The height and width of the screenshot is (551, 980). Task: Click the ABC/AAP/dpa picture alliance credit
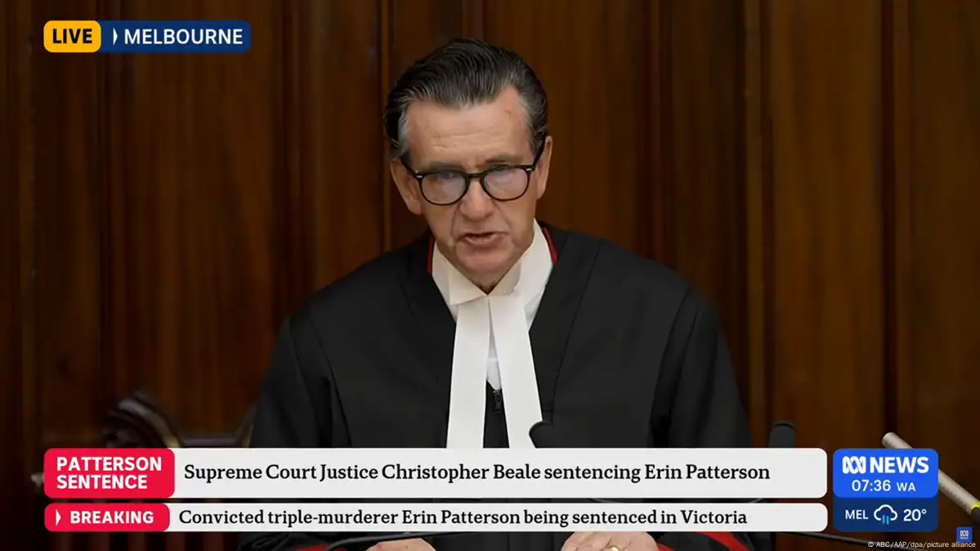[x=920, y=544]
